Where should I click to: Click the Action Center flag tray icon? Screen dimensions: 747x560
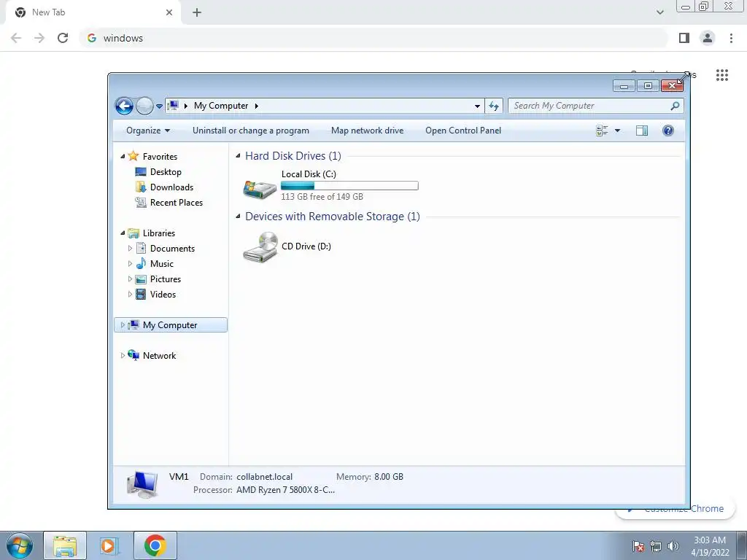[x=638, y=546]
